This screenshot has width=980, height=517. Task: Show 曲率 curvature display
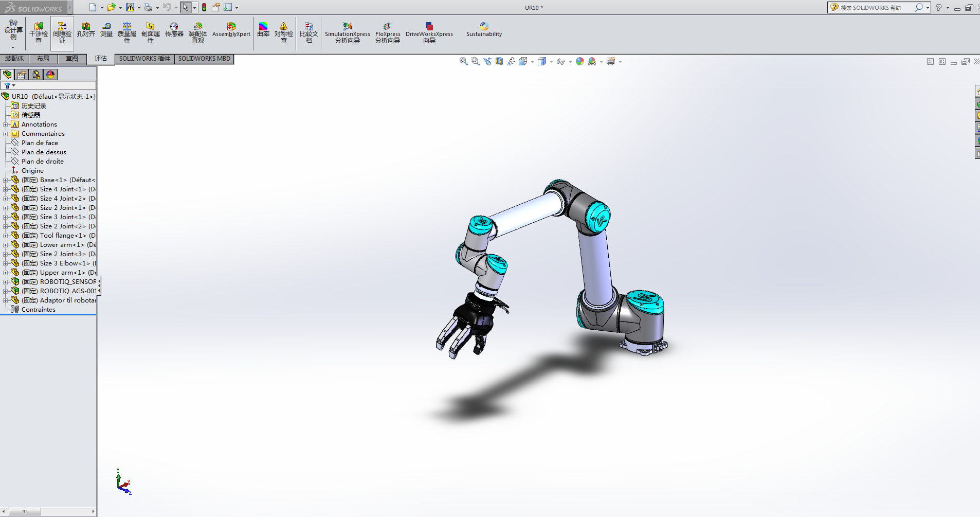(x=263, y=30)
